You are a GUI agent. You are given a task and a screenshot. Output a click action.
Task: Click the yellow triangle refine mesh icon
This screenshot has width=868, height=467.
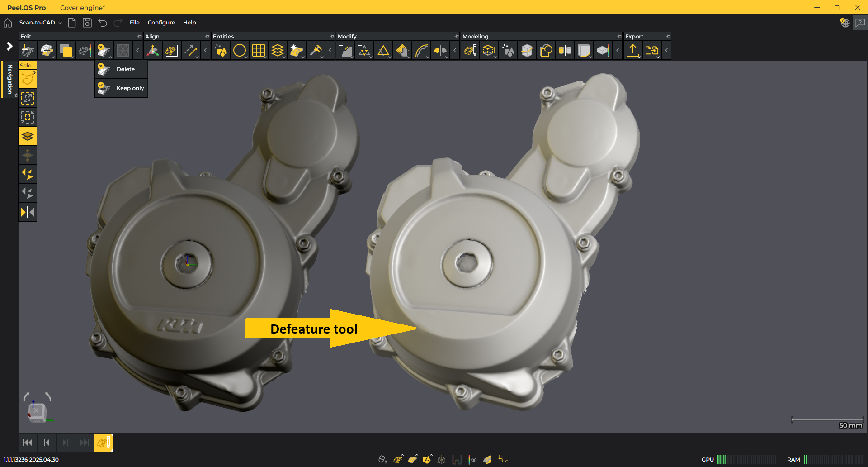click(x=383, y=51)
